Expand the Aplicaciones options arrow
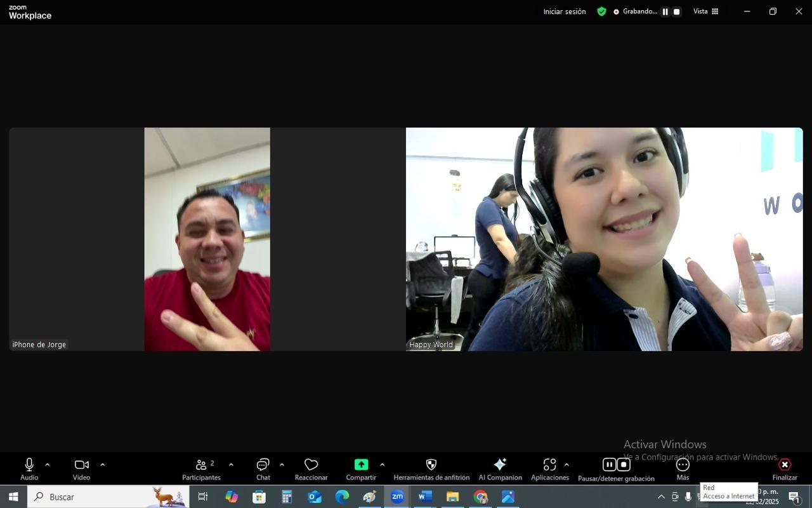The width and height of the screenshot is (812, 508). 566,465
